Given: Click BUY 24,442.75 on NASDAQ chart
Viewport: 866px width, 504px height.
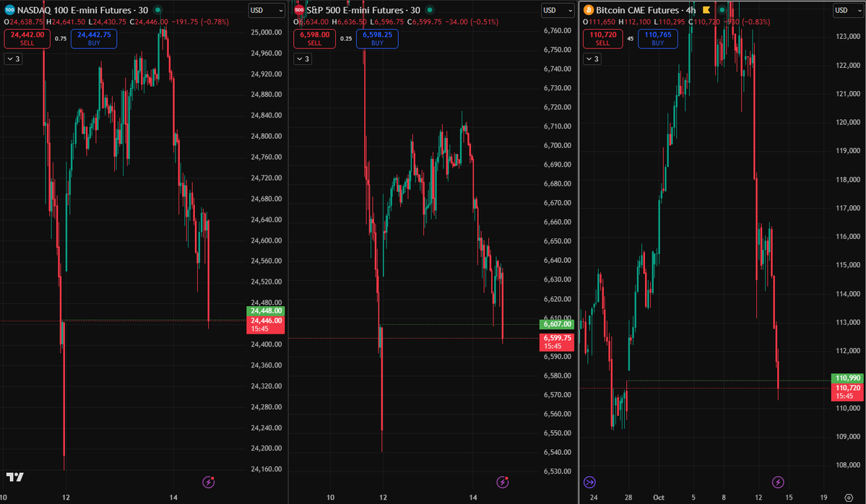Looking at the screenshot, I should [94, 38].
